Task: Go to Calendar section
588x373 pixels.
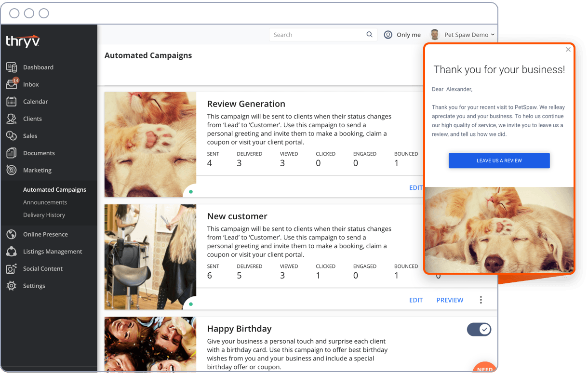Action: (x=36, y=102)
